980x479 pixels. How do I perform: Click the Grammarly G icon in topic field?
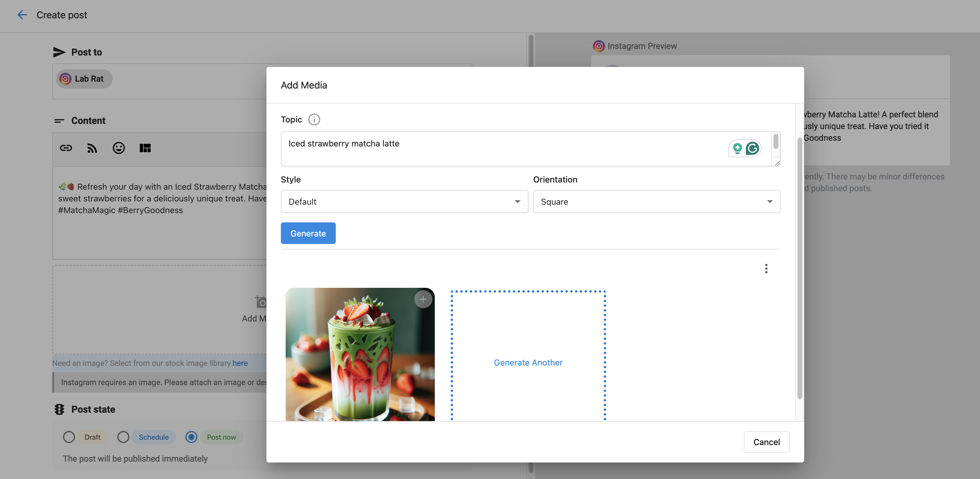[752, 148]
